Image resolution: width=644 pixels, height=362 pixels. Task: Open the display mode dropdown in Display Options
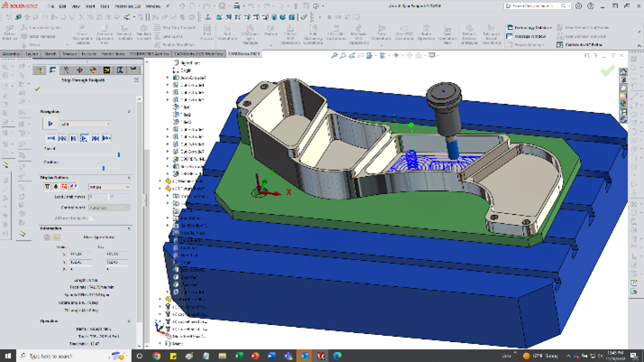point(108,187)
